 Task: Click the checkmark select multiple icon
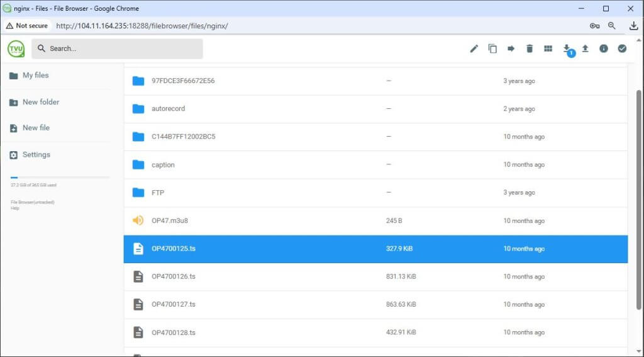click(622, 48)
